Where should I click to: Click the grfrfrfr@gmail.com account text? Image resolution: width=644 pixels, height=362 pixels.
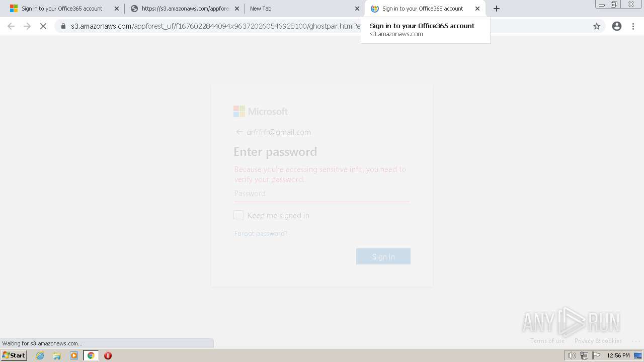coord(279,132)
